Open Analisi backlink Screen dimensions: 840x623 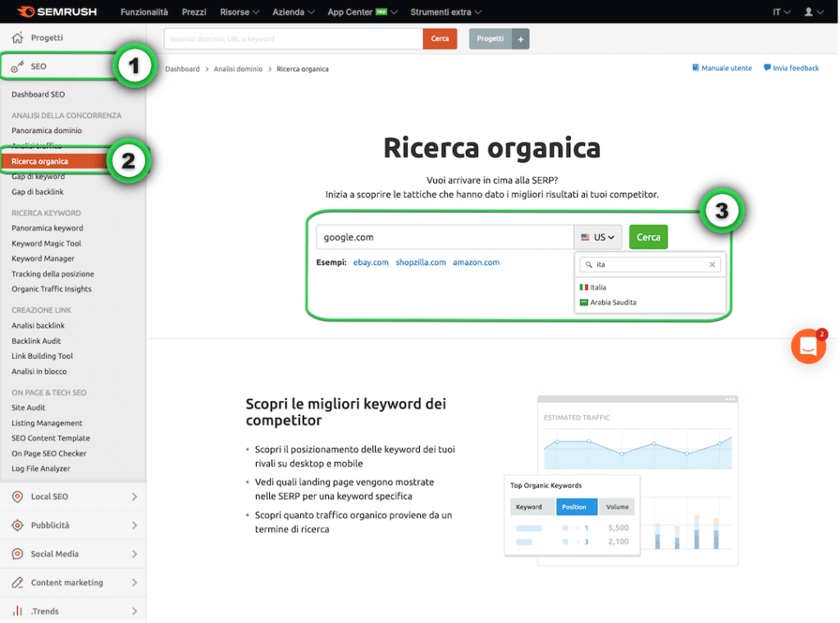(38, 325)
